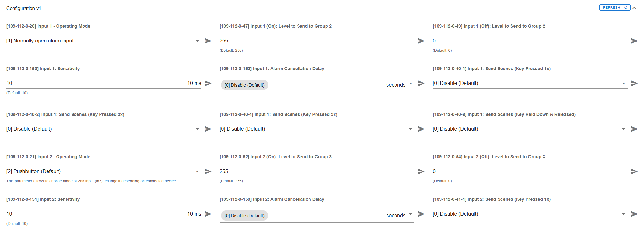Expand Input 2 Alarm Cancellation Delay seconds selector
The height and width of the screenshot is (231, 644).
click(x=399, y=215)
